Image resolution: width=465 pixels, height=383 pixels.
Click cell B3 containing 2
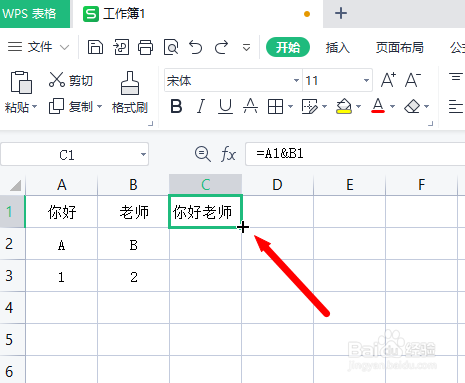click(x=134, y=276)
